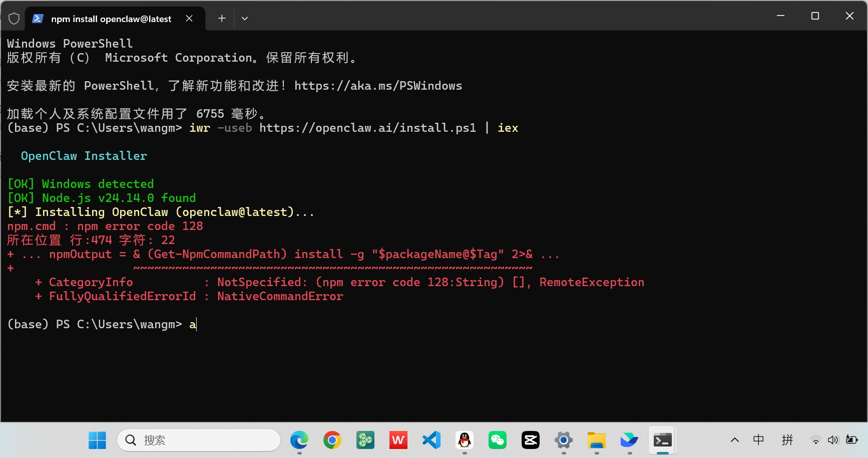
Task: Open the volume control in system tray
Action: pos(832,440)
